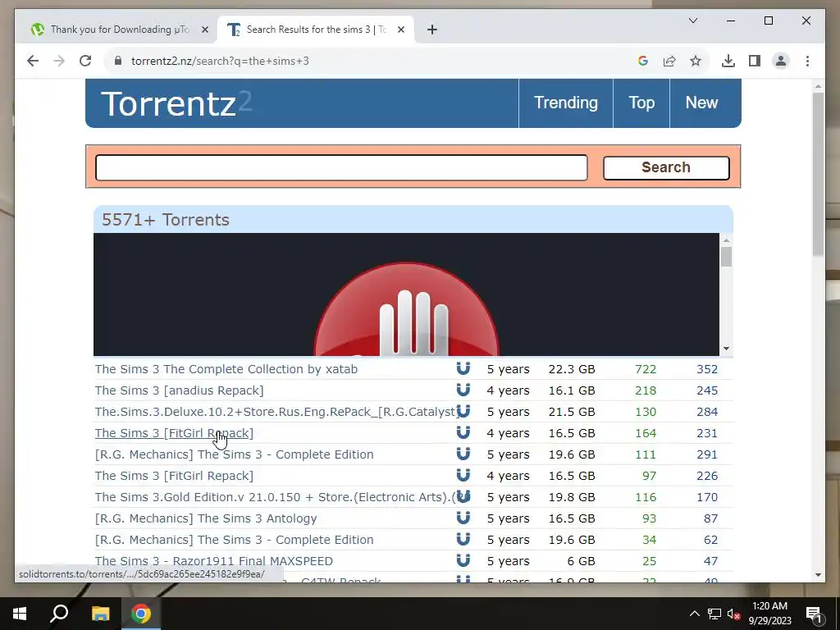
Task: Open The Sims 3 Razor1911 Final MAXSPEED
Action: [x=214, y=561]
